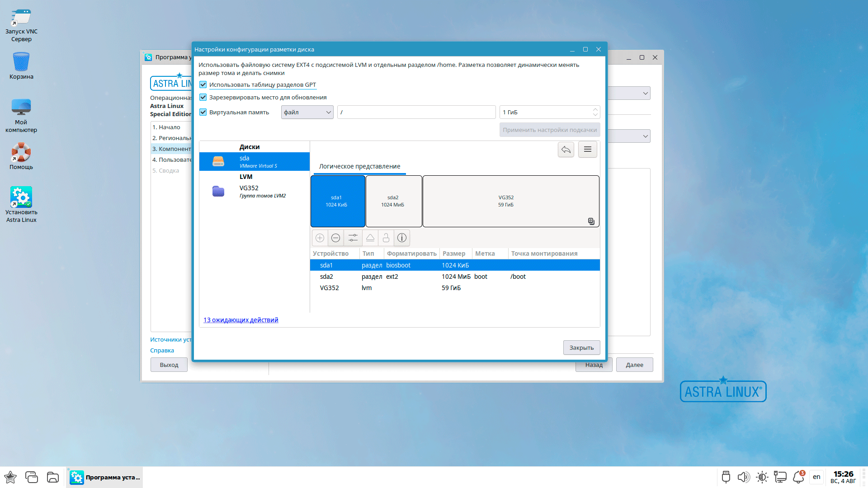Toggle 'Зарезервировать место для обновления' checkbox
868x488 pixels.
[203, 97]
